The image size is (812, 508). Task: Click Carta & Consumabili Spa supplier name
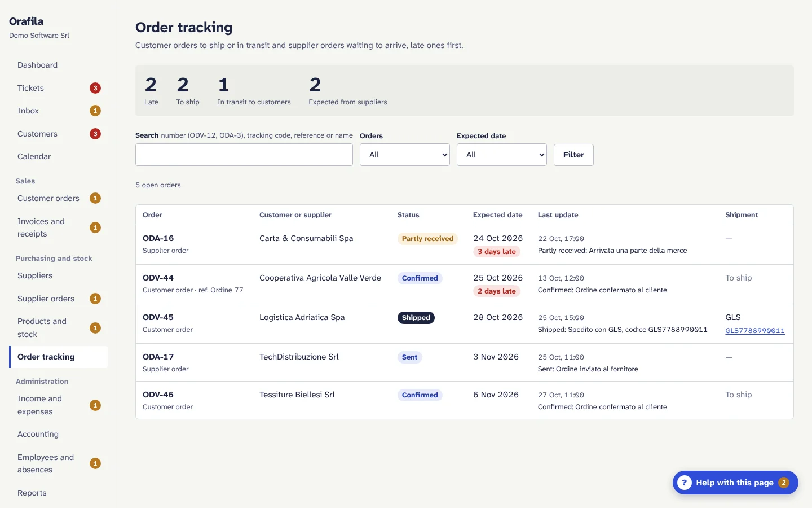click(x=306, y=238)
